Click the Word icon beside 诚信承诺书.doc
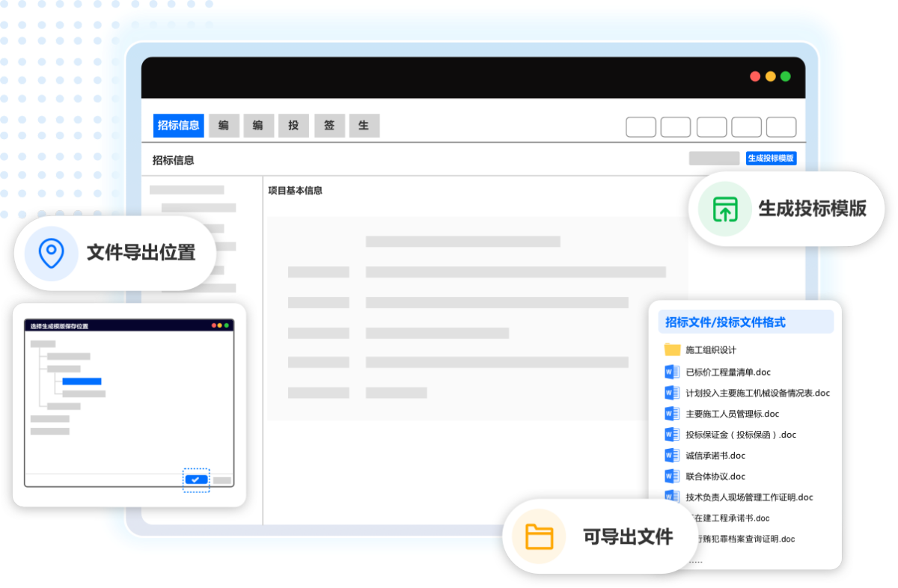Image resolution: width=898 pixels, height=588 pixels. click(x=668, y=455)
